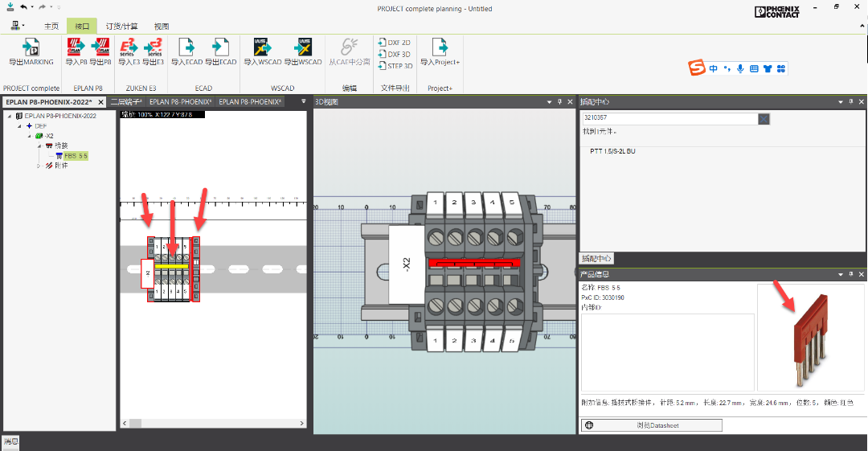
Task: Clear the search box with X button
Action: point(764,119)
